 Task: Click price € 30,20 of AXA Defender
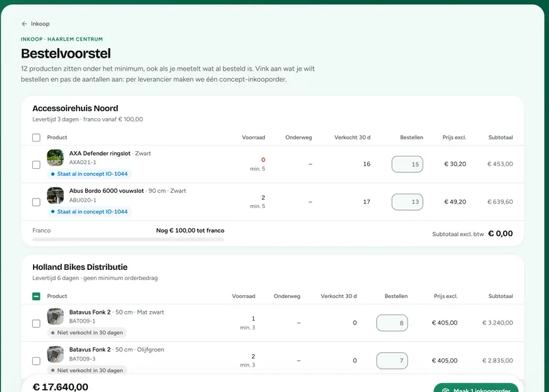[x=455, y=164]
